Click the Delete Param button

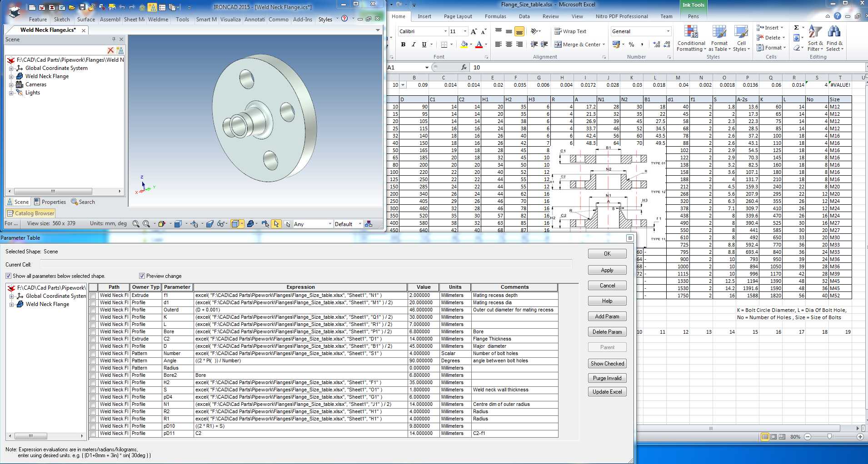607,332
